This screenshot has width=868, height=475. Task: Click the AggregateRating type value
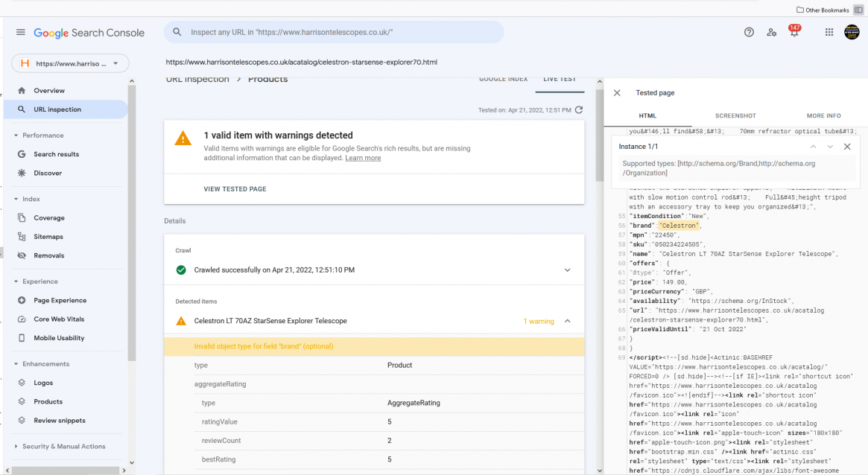click(x=414, y=403)
